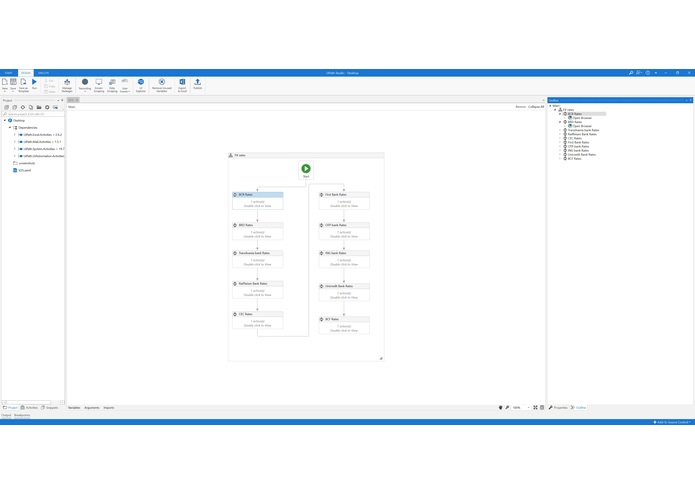695x494 pixels.
Task: Click the Run play icon in ribbon
Action: coord(34,82)
